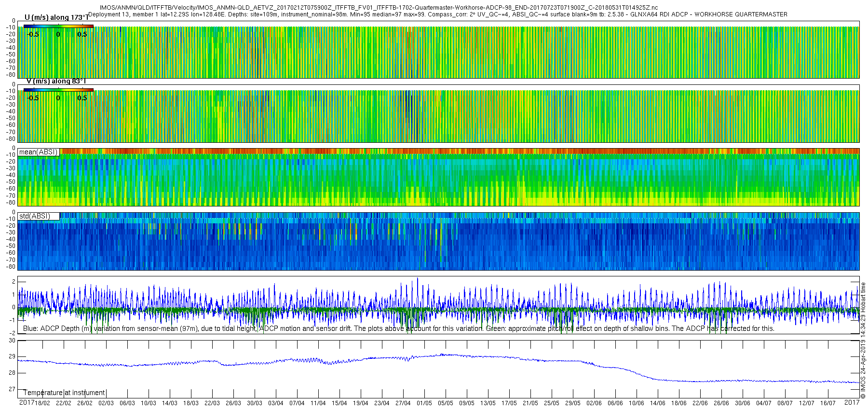Click the 18/02 date tick label

point(42,403)
